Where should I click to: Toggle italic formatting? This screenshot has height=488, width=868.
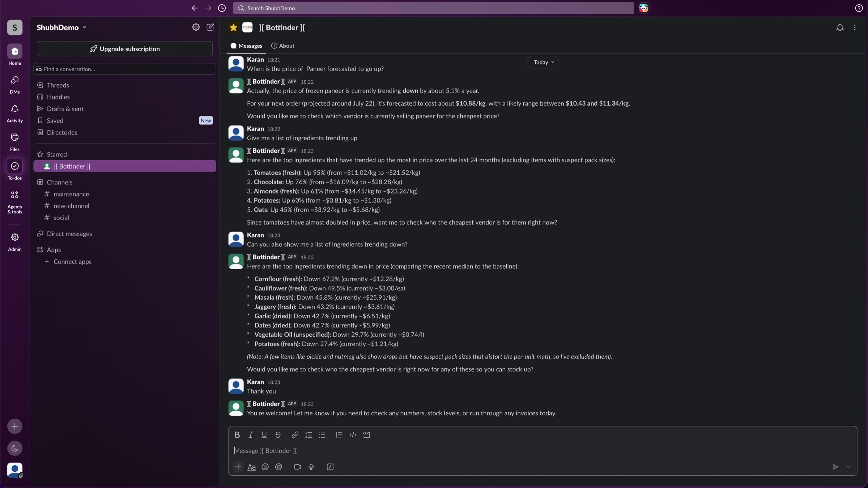point(251,435)
